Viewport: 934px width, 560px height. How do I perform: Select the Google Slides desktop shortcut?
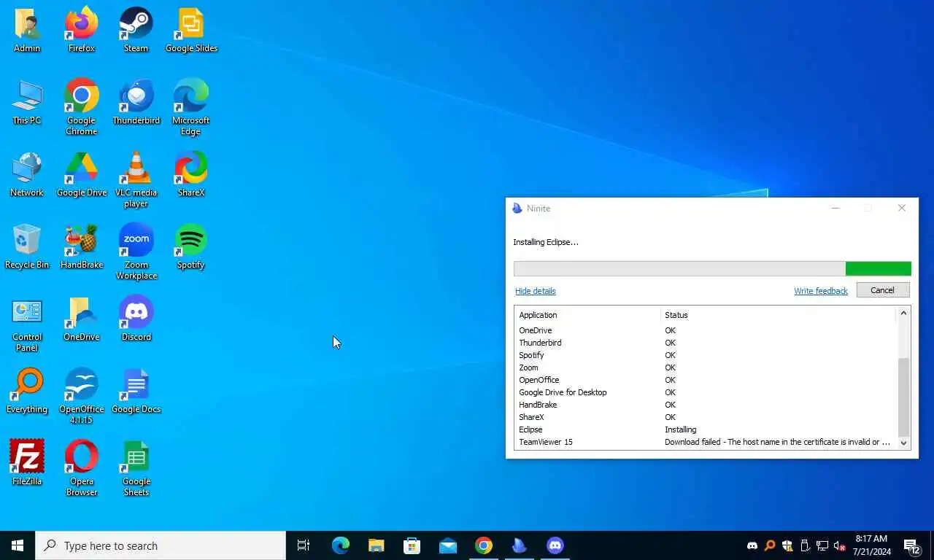click(x=191, y=31)
